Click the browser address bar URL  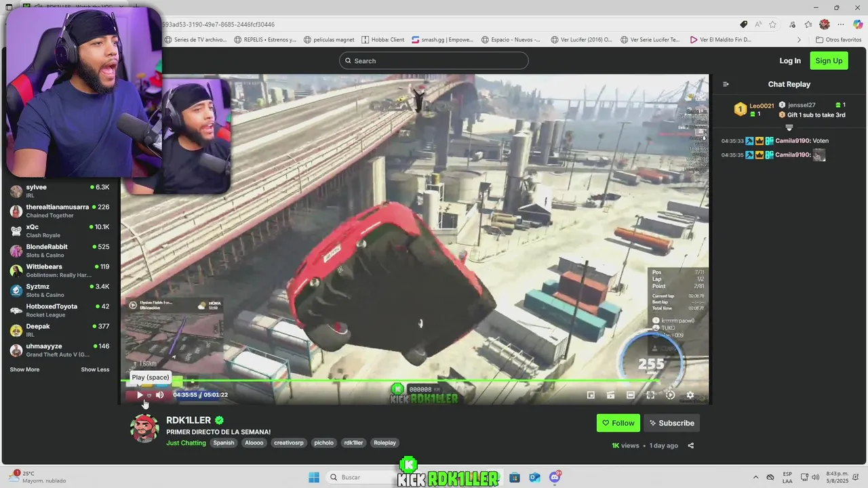(x=218, y=24)
